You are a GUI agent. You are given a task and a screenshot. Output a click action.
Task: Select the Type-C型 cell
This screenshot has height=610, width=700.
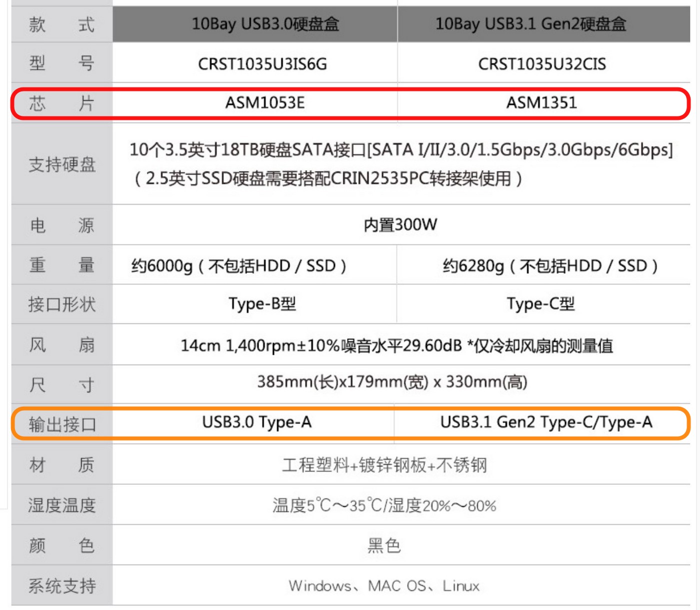click(x=541, y=304)
